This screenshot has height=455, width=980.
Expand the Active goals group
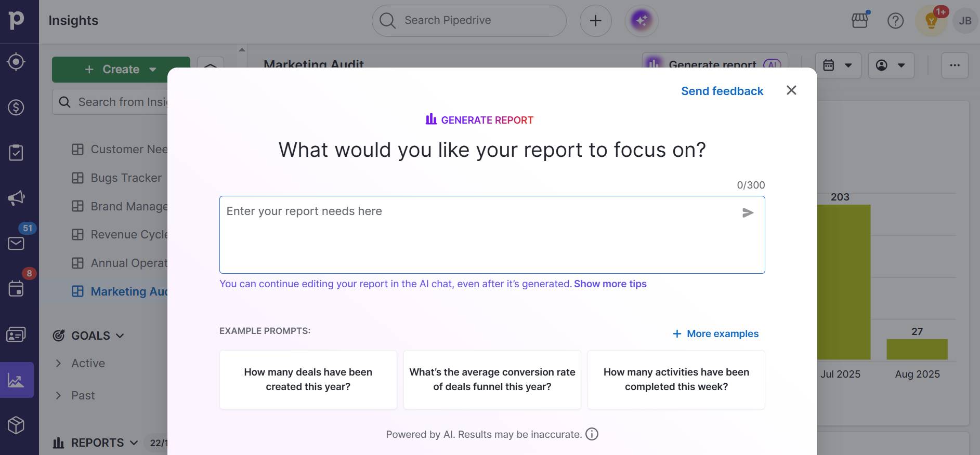pos(58,364)
